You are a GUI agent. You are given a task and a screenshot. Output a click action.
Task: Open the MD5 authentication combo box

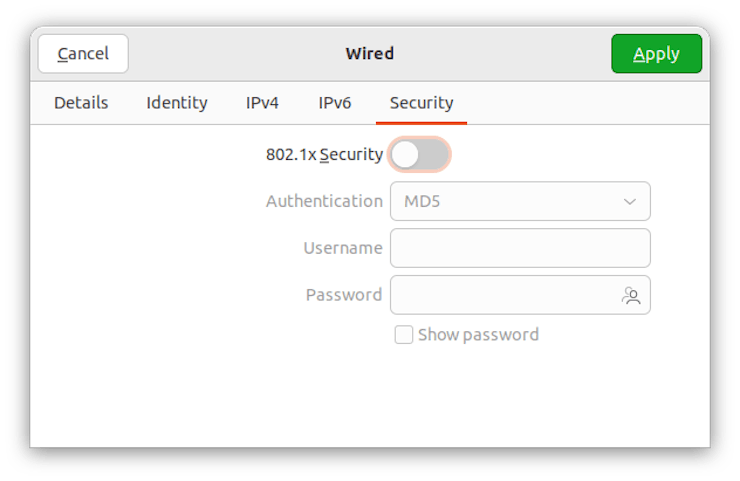coord(519,201)
